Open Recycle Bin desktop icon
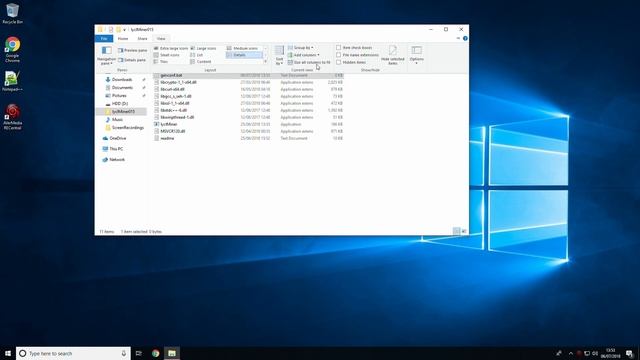The height and width of the screenshot is (360, 640). coord(12,13)
